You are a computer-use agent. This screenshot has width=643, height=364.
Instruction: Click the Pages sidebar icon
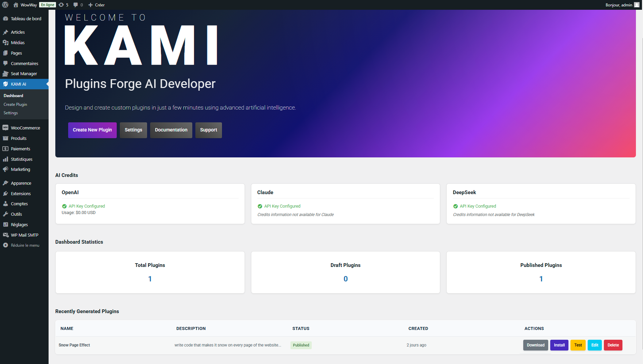[6, 53]
